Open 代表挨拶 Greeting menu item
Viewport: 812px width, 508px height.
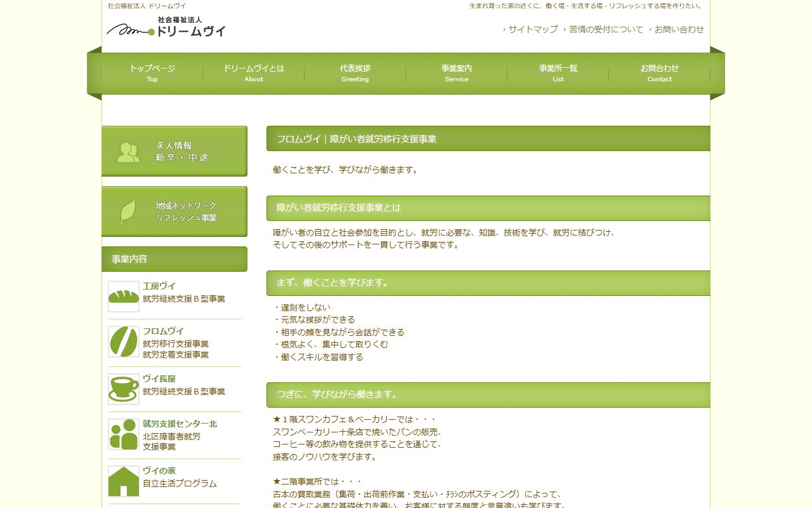tap(355, 73)
